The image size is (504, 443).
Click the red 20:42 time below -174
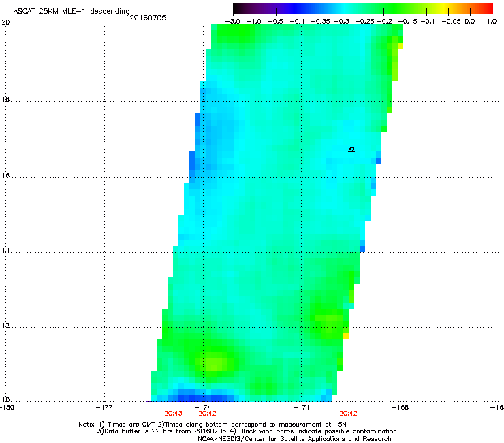[x=207, y=414]
